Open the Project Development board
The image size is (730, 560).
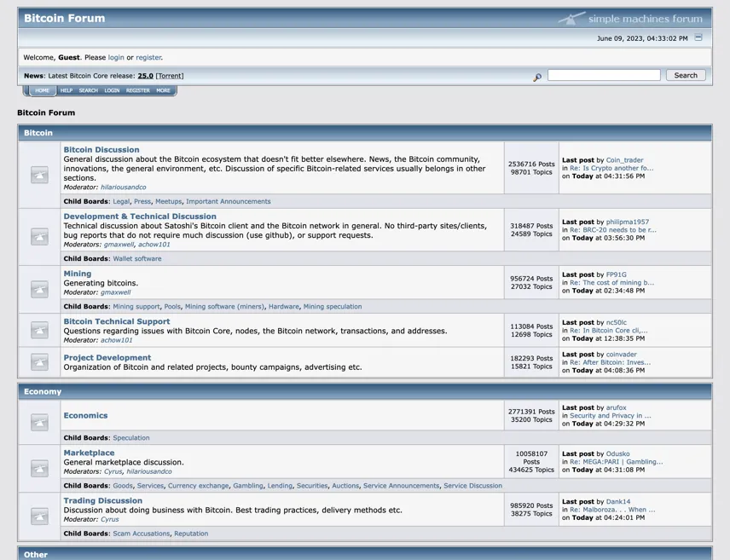coord(107,357)
